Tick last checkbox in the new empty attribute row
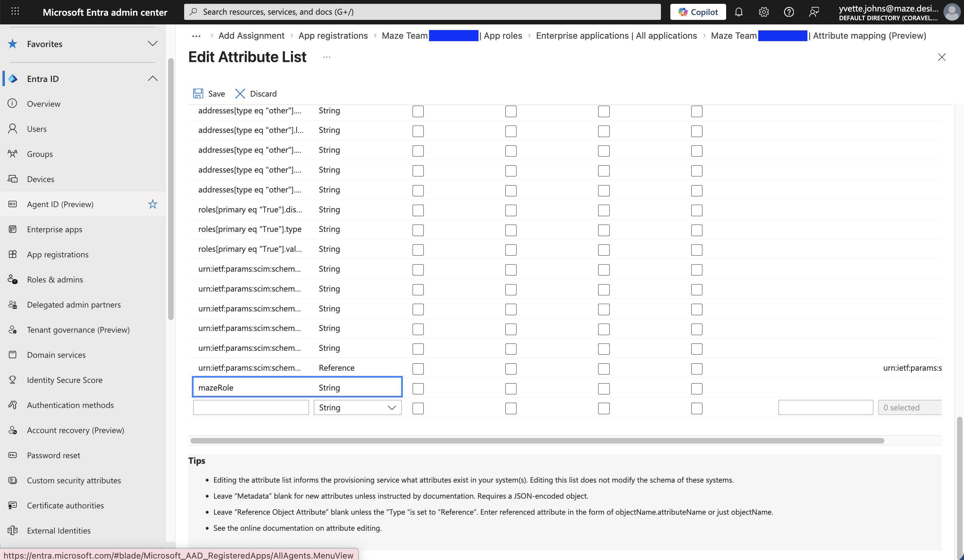964x560 pixels. 696,409
